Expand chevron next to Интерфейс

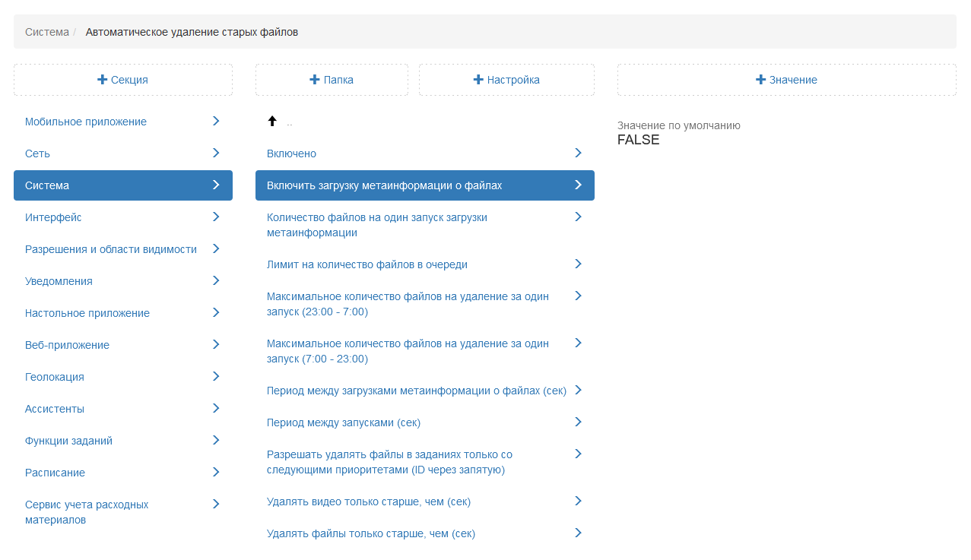216,217
